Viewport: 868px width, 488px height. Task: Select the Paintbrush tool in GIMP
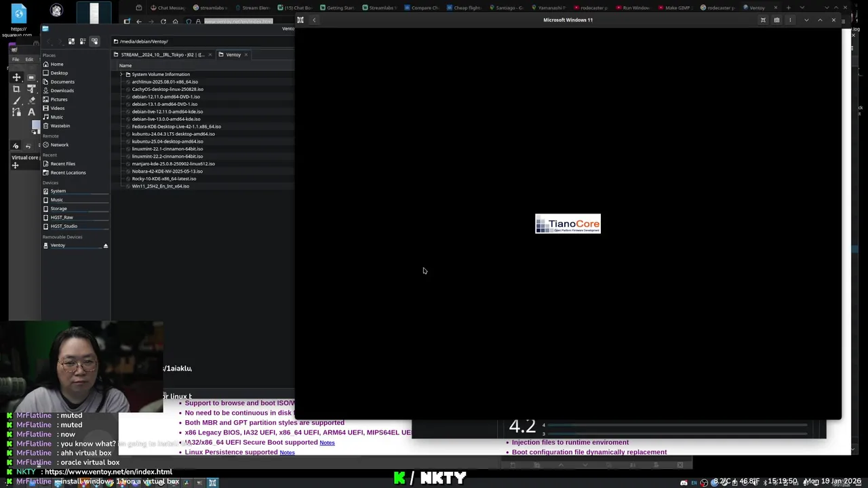(x=17, y=100)
